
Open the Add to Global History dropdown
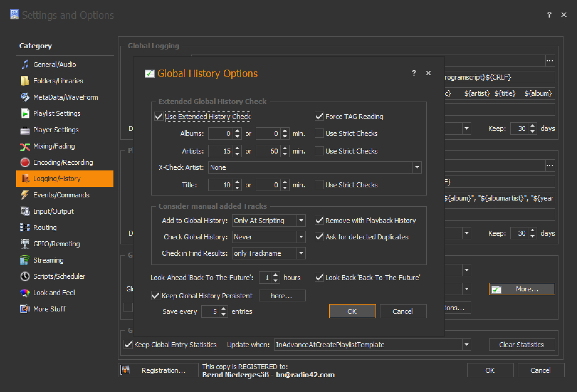click(301, 221)
